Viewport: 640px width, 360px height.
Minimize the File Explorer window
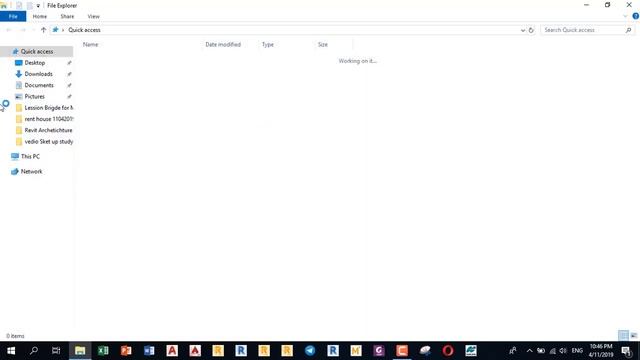click(x=587, y=5)
